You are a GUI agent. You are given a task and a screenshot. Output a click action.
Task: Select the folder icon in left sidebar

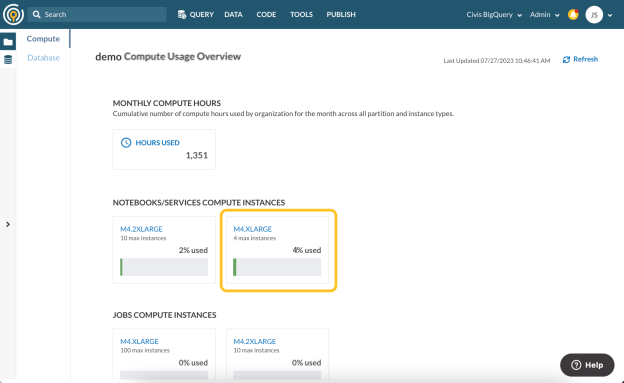[x=8, y=41]
